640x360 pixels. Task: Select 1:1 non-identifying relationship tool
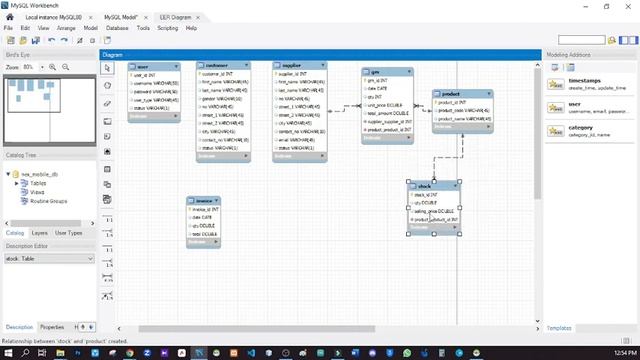point(107,218)
